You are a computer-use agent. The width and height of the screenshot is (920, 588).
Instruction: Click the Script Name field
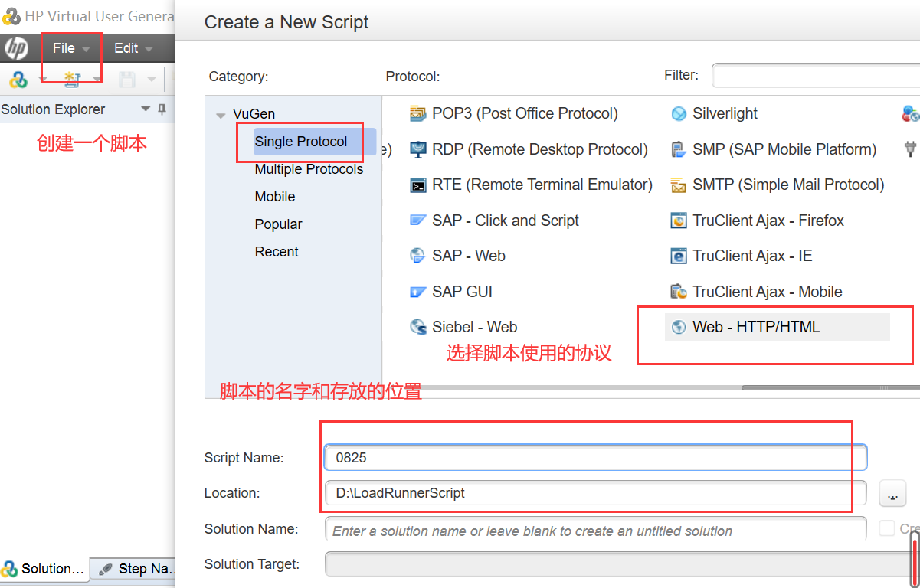click(x=595, y=458)
